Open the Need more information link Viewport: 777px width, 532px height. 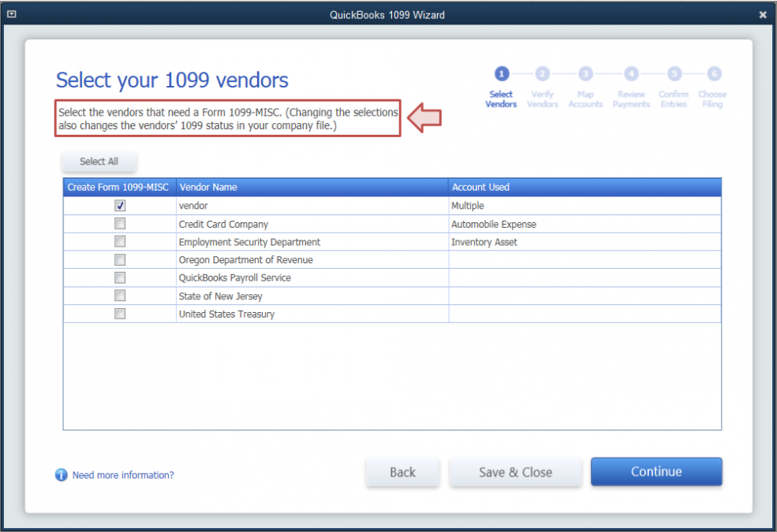[123, 475]
